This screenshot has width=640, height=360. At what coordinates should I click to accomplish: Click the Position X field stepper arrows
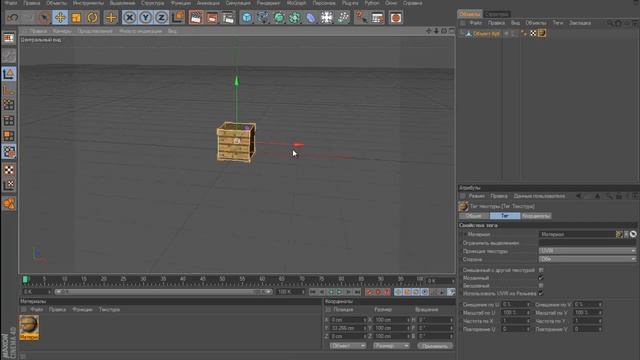click(x=364, y=320)
